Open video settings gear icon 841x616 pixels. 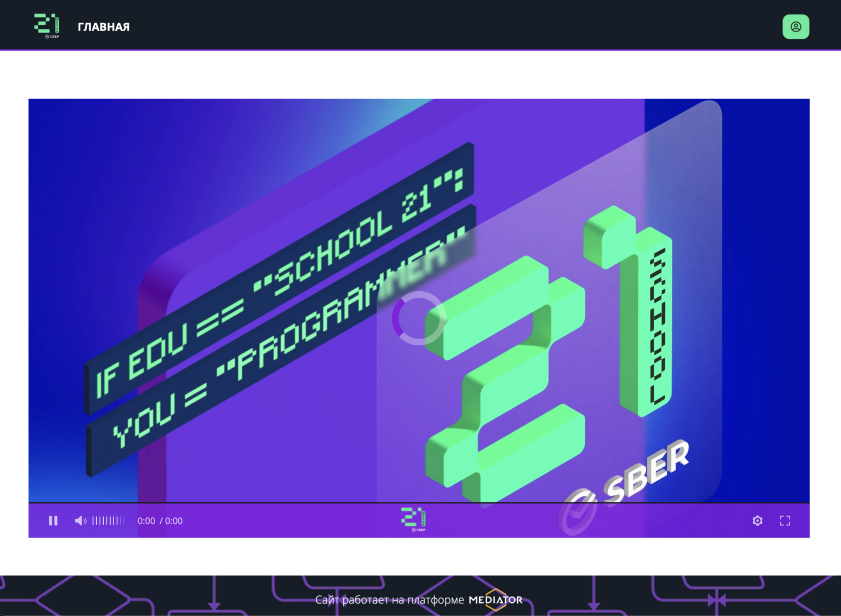(x=757, y=520)
